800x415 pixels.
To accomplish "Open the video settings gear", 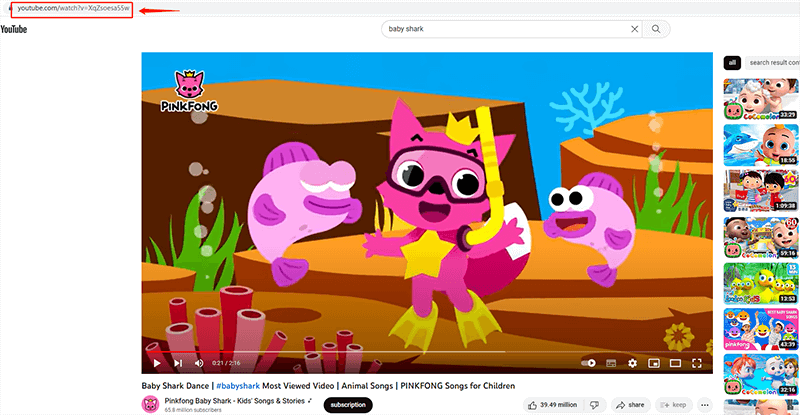I will 632,363.
